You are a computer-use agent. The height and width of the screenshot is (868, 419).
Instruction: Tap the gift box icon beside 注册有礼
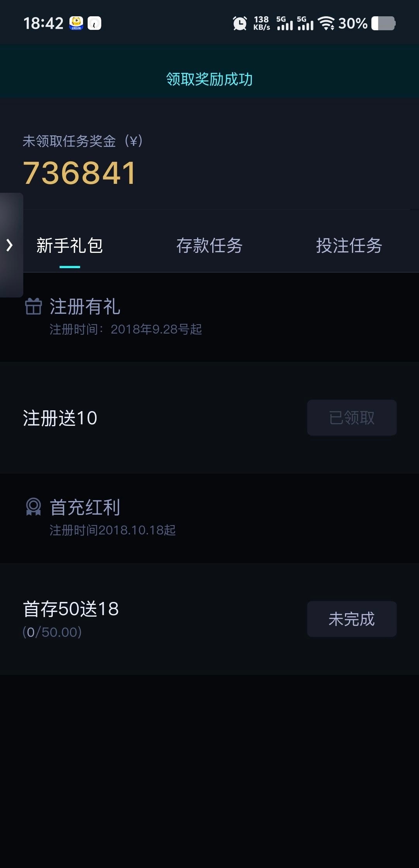pos(33,306)
